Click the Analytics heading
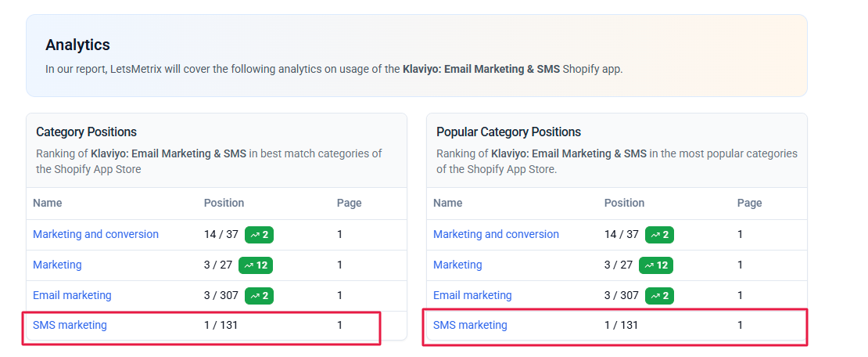 point(77,45)
